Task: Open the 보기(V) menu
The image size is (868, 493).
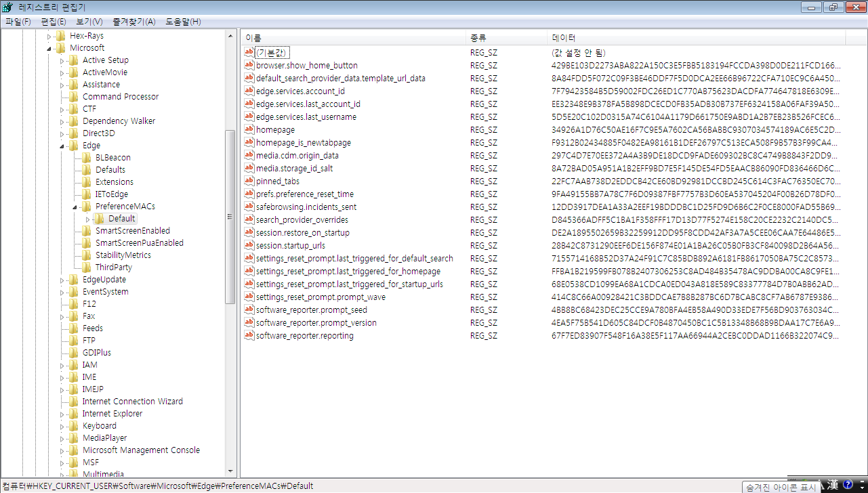Action: pos(89,22)
